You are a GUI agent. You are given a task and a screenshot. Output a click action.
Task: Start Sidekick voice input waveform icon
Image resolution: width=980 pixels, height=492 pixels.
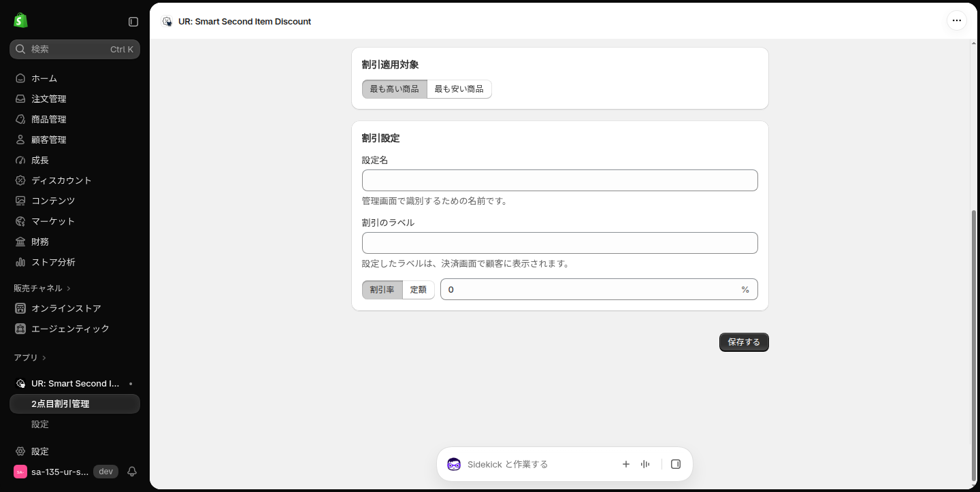[x=645, y=464]
